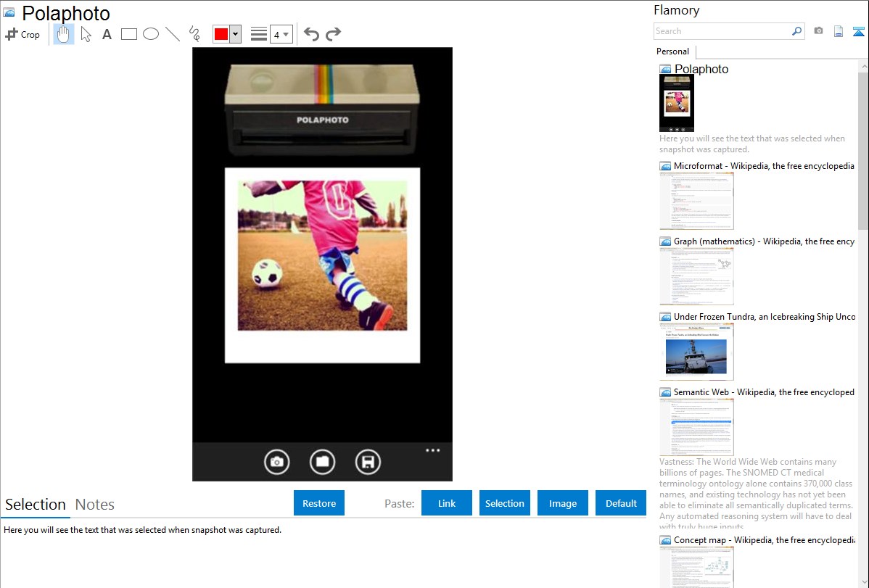
Task: Open Microformat Wikipedia snapshot thumbnail
Action: tap(696, 201)
